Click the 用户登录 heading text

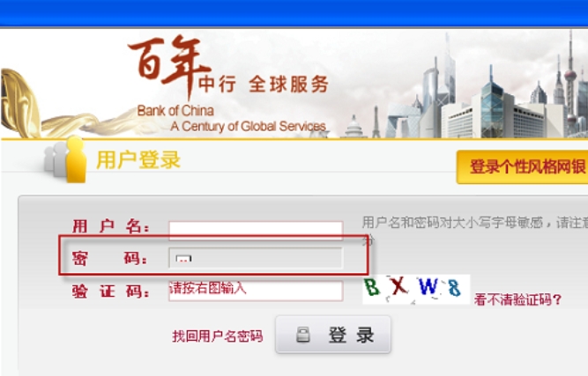tap(138, 160)
